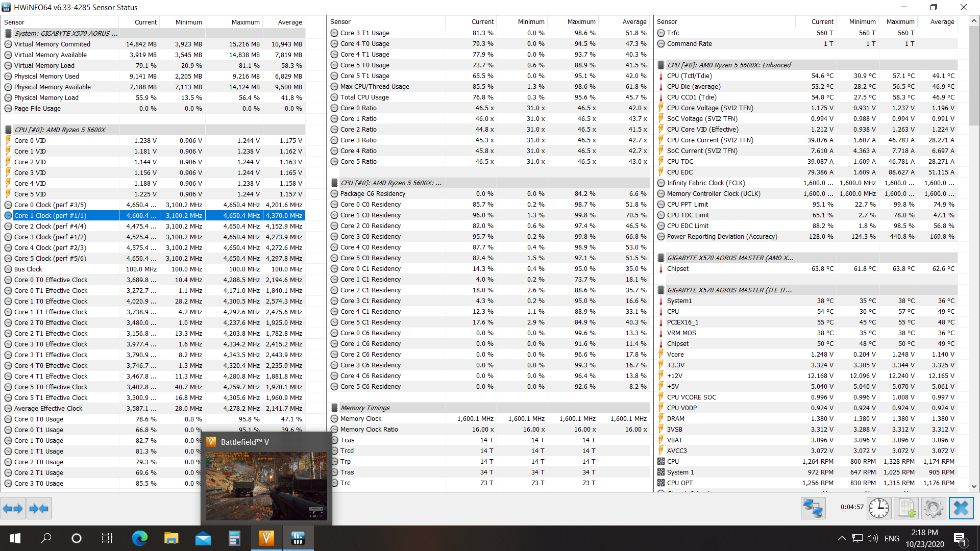
Task: Select PCIEX16_1 temperature row
Action: 806,322
